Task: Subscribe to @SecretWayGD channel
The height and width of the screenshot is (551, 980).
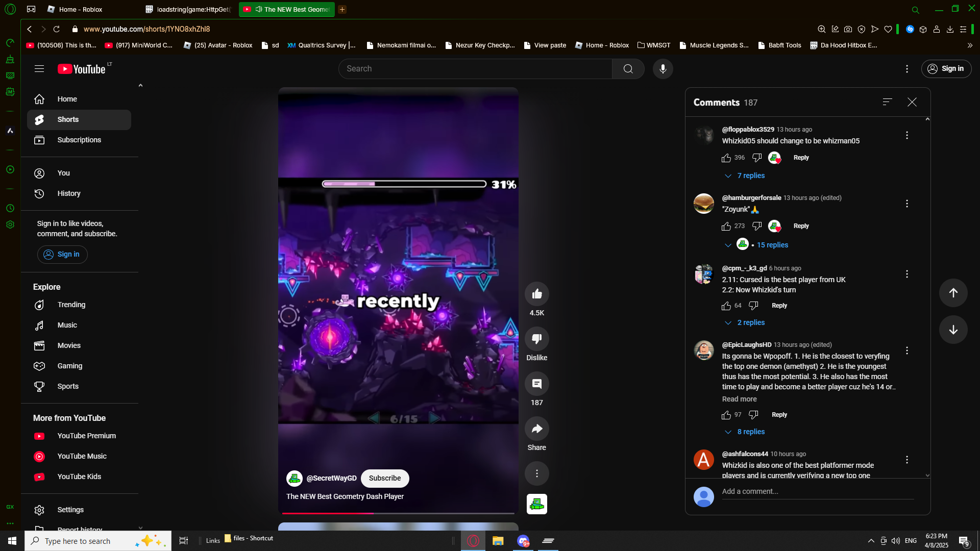Action: tap(385, 479)
